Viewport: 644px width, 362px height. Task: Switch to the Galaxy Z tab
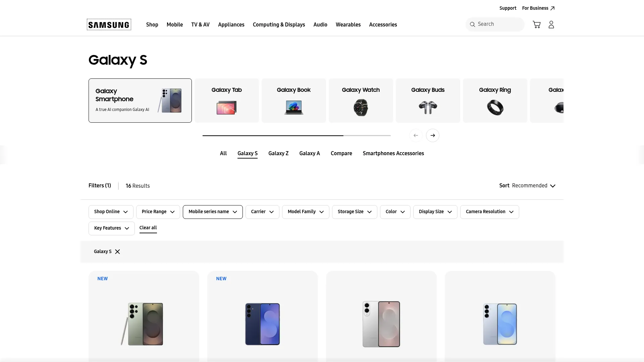tap(278, 154)
